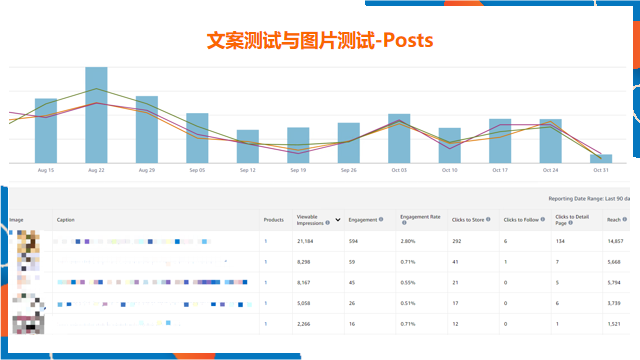Click the Clicks to Detail Page info icon

pyautogui.click(x=571, y=223)
